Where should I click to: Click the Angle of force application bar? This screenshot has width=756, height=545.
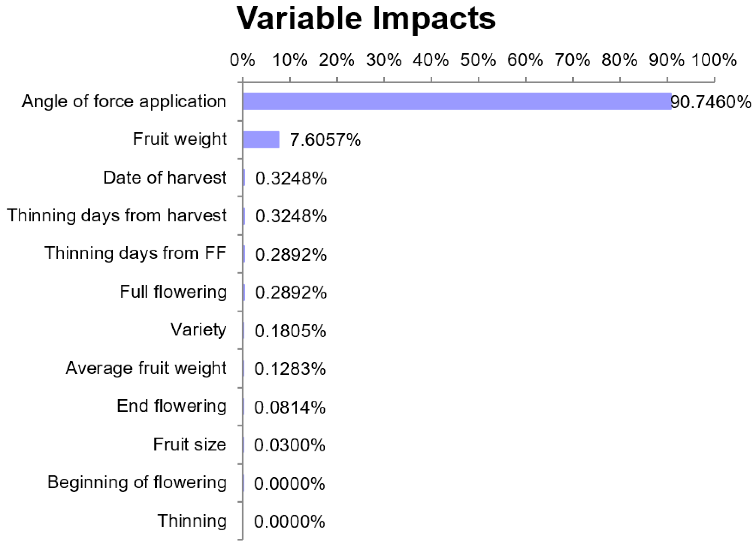[x=457, y=101]
